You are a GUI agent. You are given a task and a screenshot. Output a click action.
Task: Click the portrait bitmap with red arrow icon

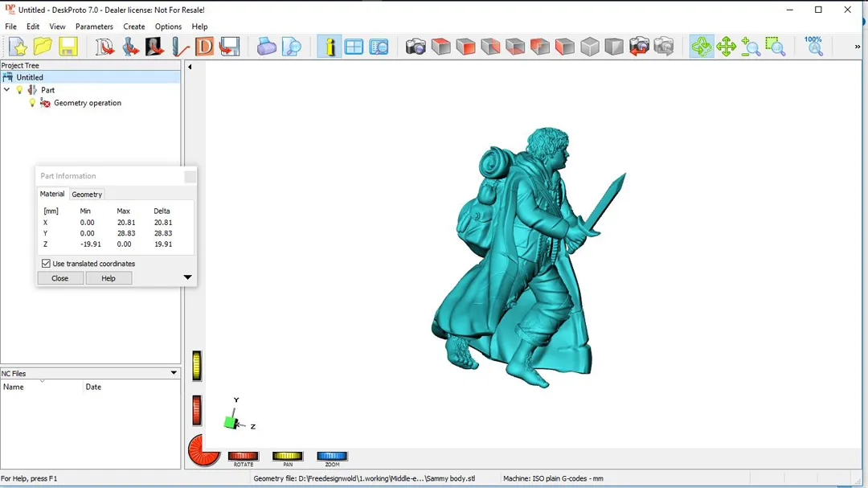point(154,47)
